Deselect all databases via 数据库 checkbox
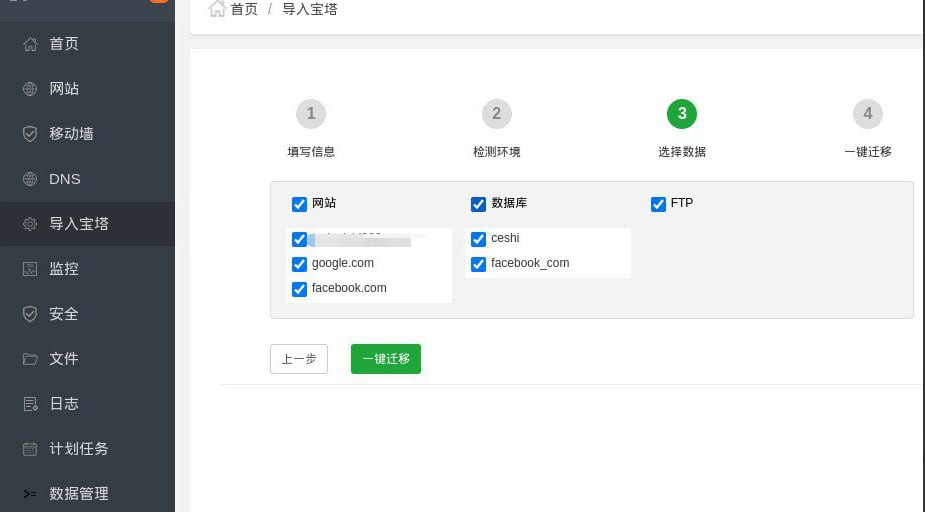The height and width of the screenshot is (512, 925). [x=478, y=204]
